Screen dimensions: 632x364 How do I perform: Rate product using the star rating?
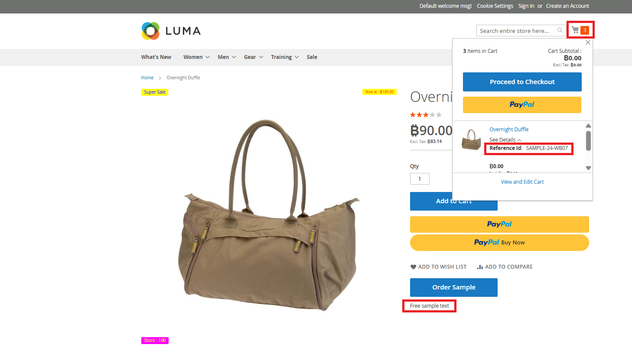click(426, 115)
